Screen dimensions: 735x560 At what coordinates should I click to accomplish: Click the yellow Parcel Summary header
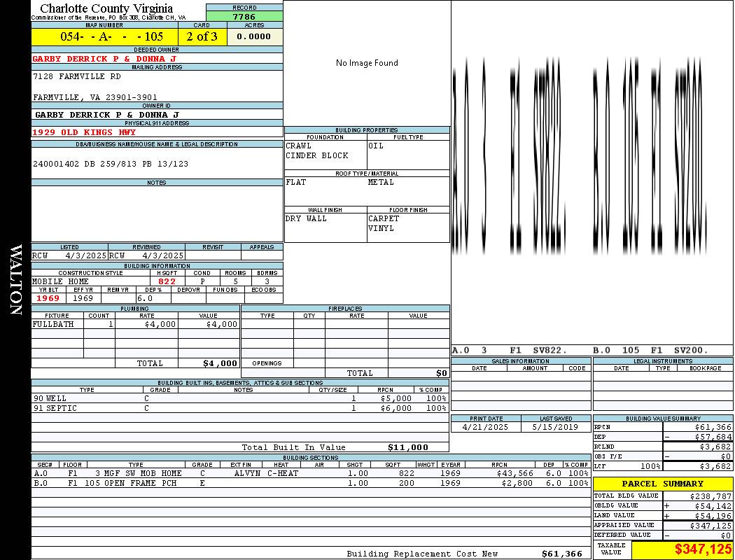pos(662,484)
